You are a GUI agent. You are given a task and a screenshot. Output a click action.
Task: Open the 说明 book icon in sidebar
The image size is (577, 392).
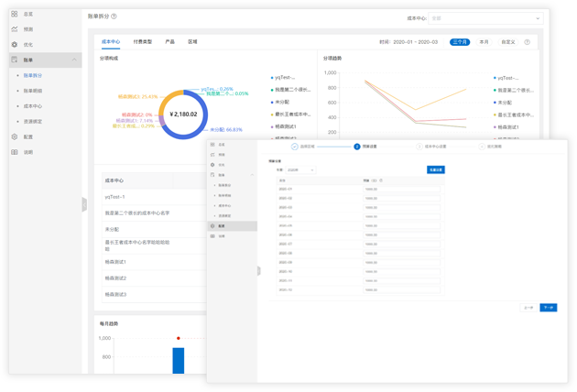[15, 152]
